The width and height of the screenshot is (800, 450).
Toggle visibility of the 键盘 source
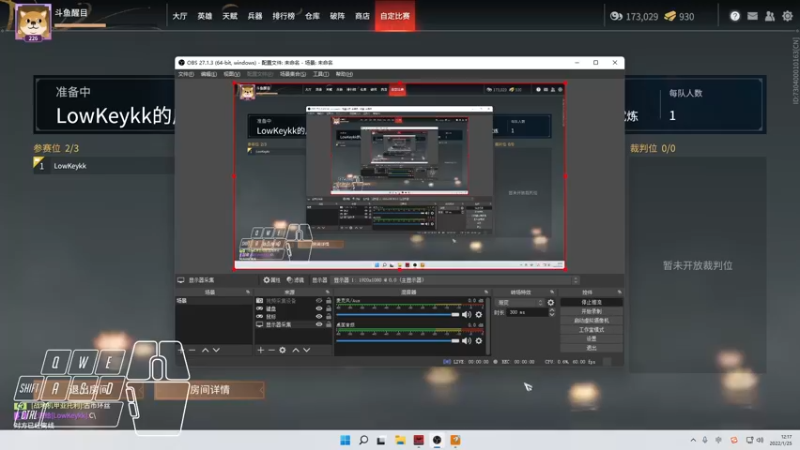(x=319, y=309)
